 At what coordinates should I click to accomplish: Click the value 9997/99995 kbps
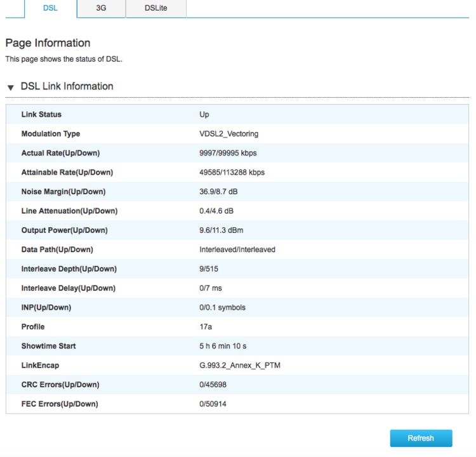(228, 153)
